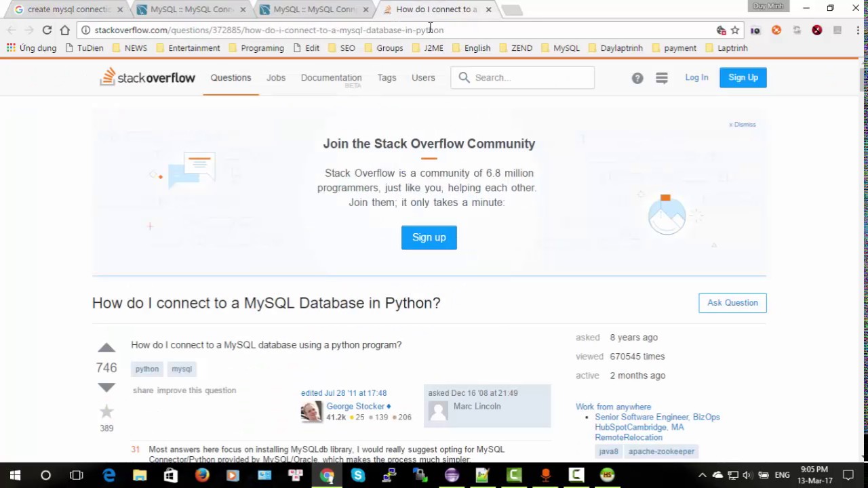Launch Microsoft Edge from the taskbar
Image resolution: width=868 pixels, height=488 pixels.
pyautogui.click(x=108, y=475)
